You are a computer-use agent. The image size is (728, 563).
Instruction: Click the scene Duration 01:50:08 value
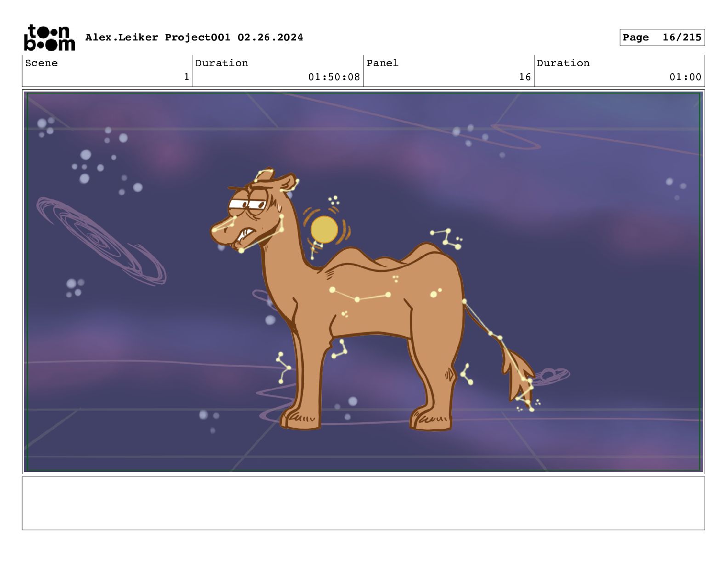(334, 77)
